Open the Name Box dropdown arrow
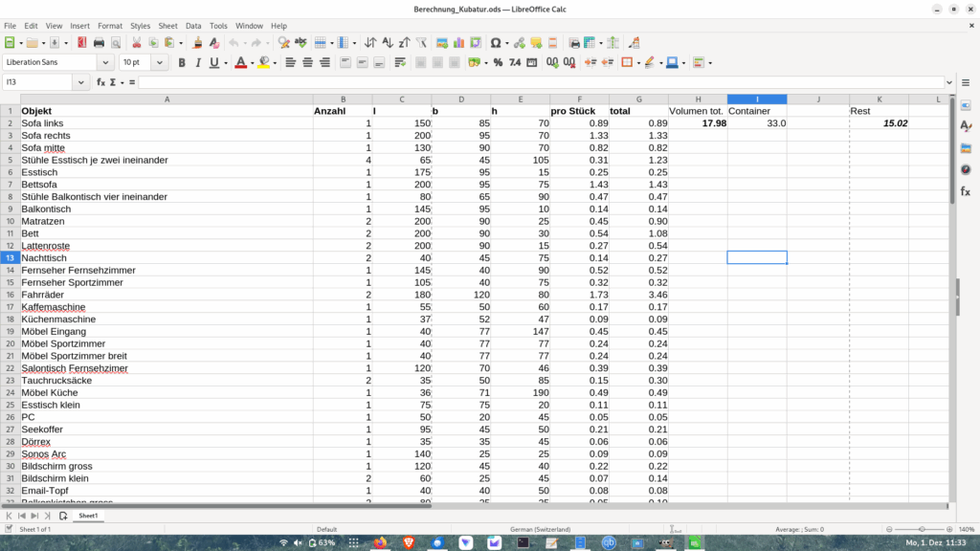Screen dimensions: 980x551 tap(81, 82)
